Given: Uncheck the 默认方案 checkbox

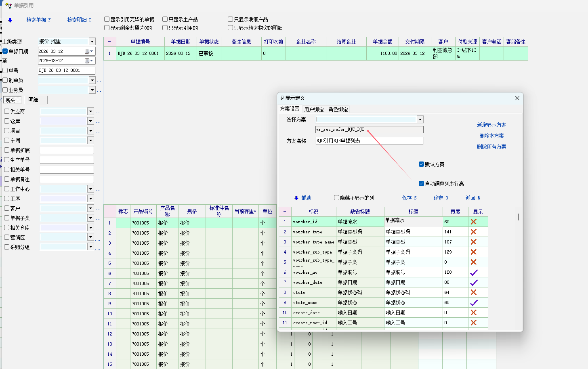Looking at the screenshot, I should [x=421, y=164].
